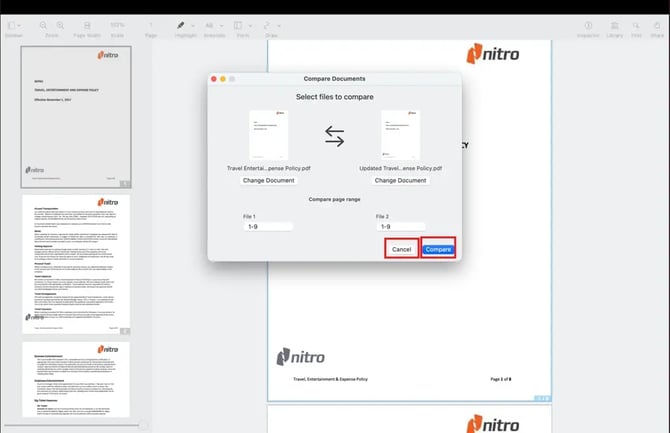Open the Inspector panel

click(x=588, y=26)
